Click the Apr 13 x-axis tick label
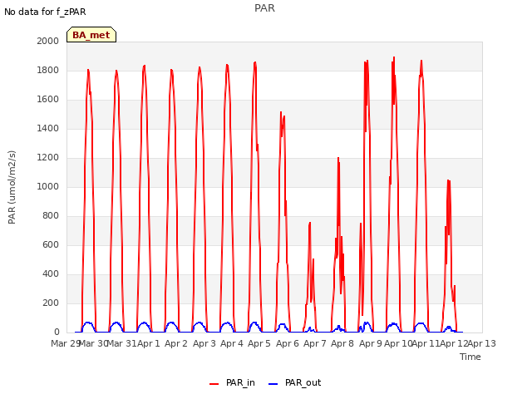Image resolution: width=532 pixels, height=399 pixels. pyautogui.click(x=482, y=343)
